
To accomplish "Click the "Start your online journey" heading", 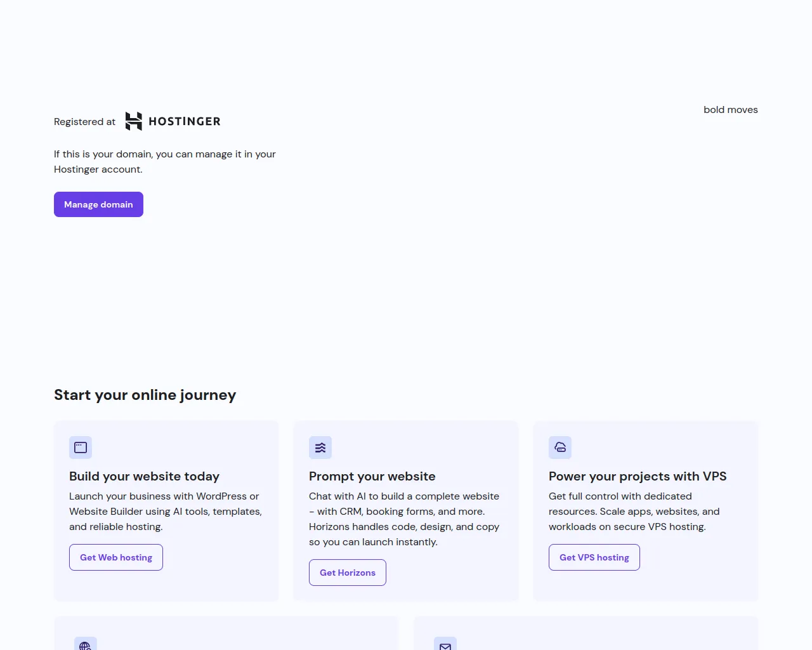I will 145,395.
